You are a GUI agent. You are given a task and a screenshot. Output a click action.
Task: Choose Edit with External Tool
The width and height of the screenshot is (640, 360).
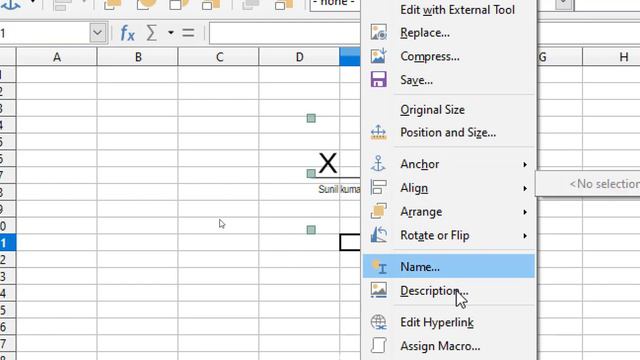457,10
